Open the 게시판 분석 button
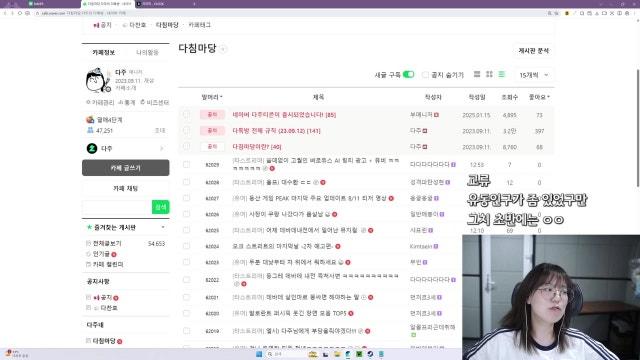Screen dimensions: 640x360 [533, 51]
